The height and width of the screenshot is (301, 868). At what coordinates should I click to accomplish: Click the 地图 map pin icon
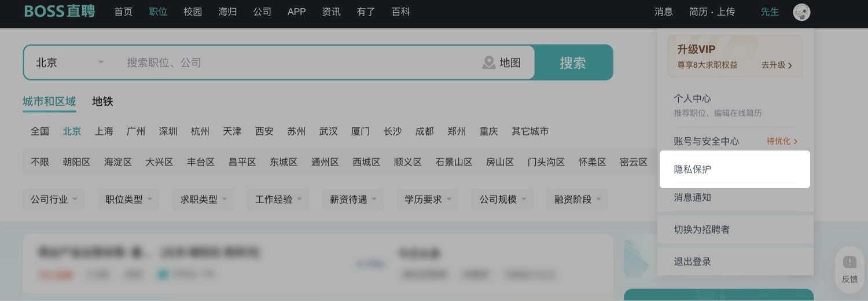489,63
